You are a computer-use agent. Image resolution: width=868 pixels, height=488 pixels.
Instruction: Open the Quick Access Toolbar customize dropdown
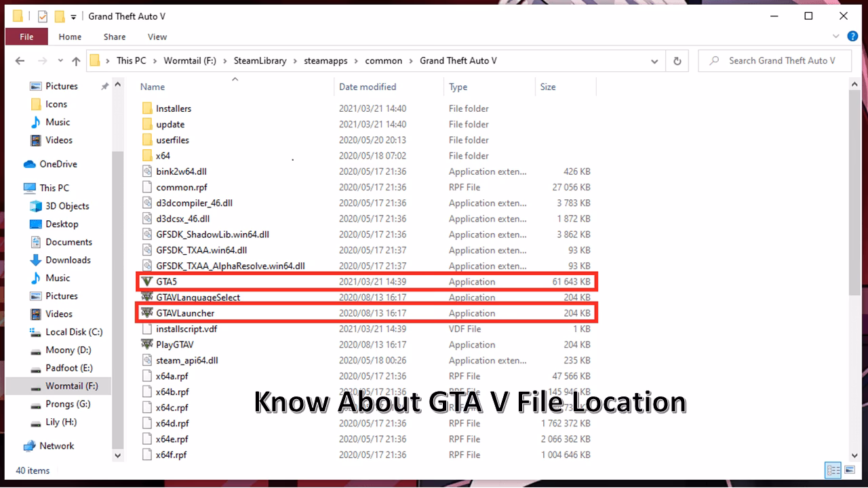[x=73, y=17]
